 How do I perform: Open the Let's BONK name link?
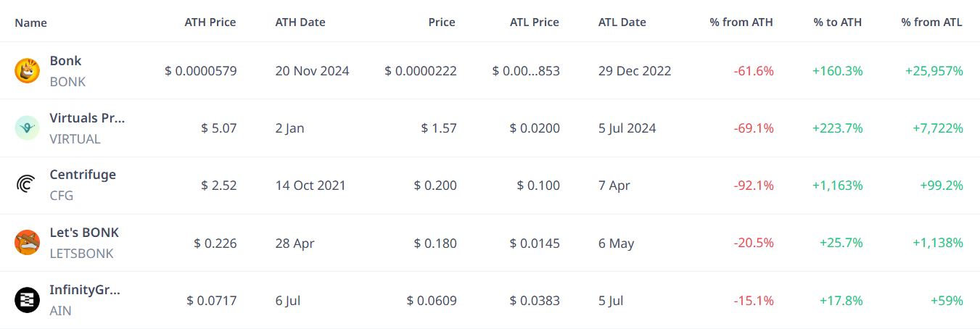pyautogui.click(x=84, y=233)
